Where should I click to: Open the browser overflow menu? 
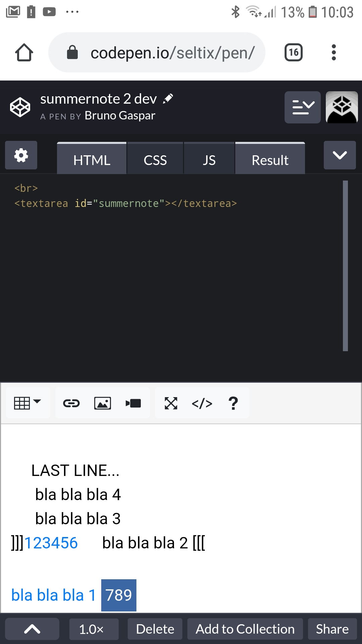(334, 52)
